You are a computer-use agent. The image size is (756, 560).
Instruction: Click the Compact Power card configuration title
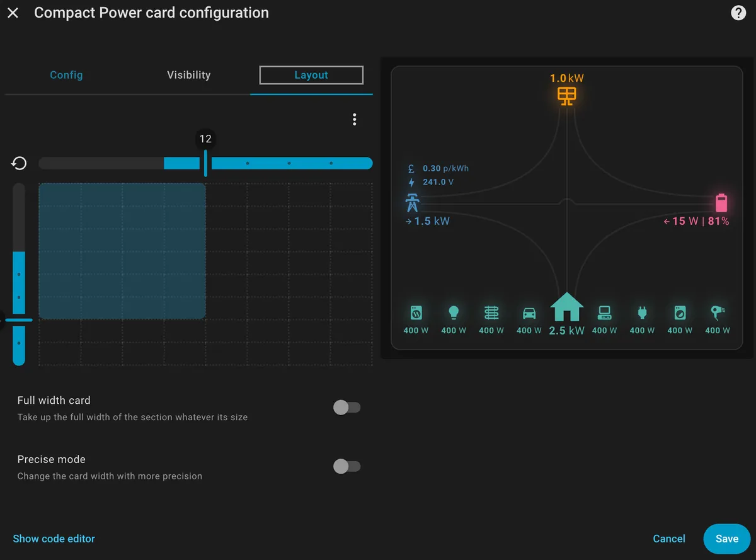click(151, 13)
